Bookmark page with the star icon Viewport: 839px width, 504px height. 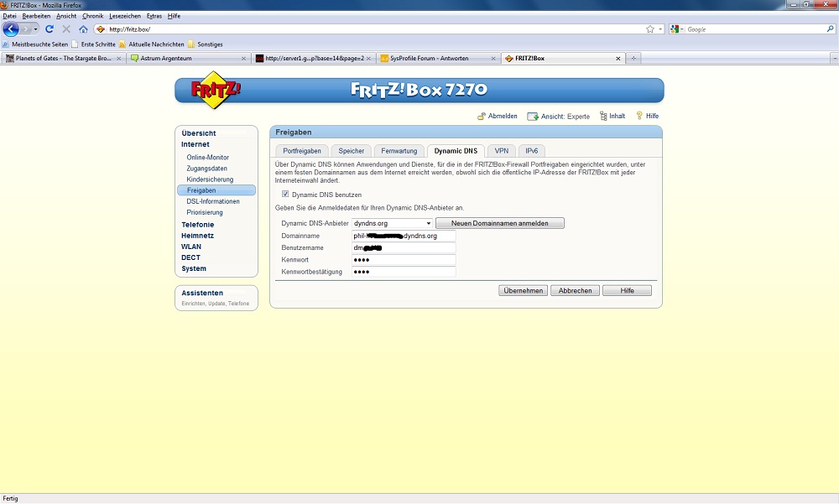[650, 29]
